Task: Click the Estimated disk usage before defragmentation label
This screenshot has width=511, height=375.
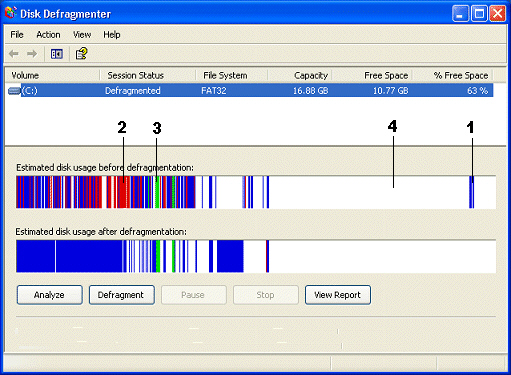Action: point(105,167)
